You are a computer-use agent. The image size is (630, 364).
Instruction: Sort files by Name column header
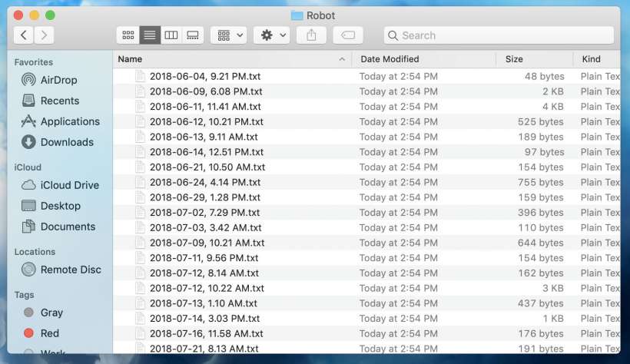pos(230,59)
